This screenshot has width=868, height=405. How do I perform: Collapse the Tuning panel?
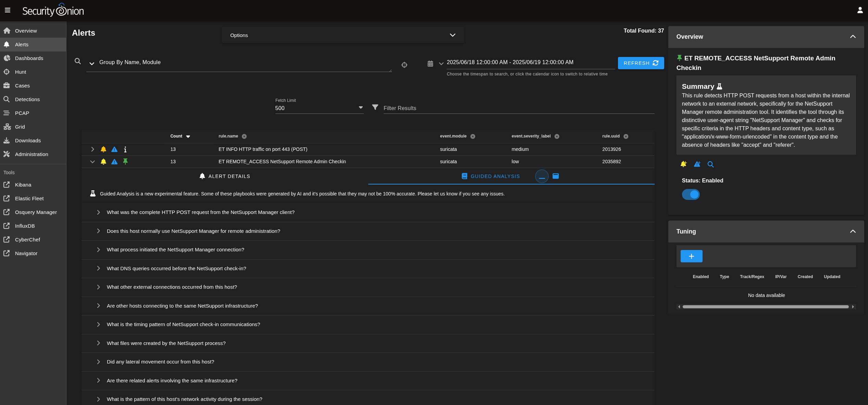tap(853, 231)
